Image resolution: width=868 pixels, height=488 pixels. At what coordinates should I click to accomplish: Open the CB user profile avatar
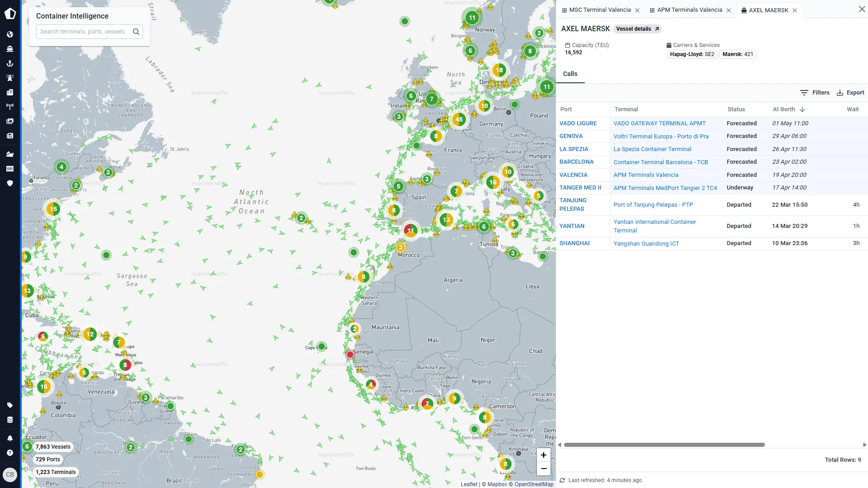[10, 474]
